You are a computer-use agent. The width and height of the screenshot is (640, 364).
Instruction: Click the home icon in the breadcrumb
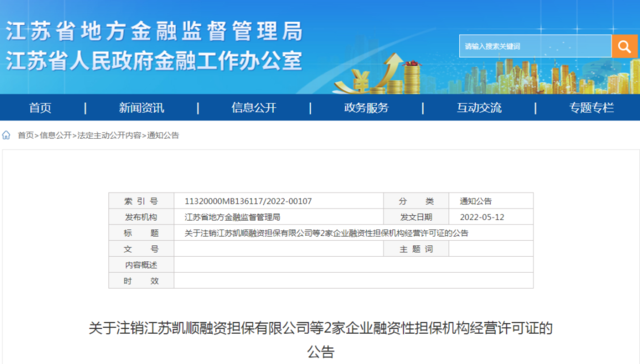click(6, 135)
